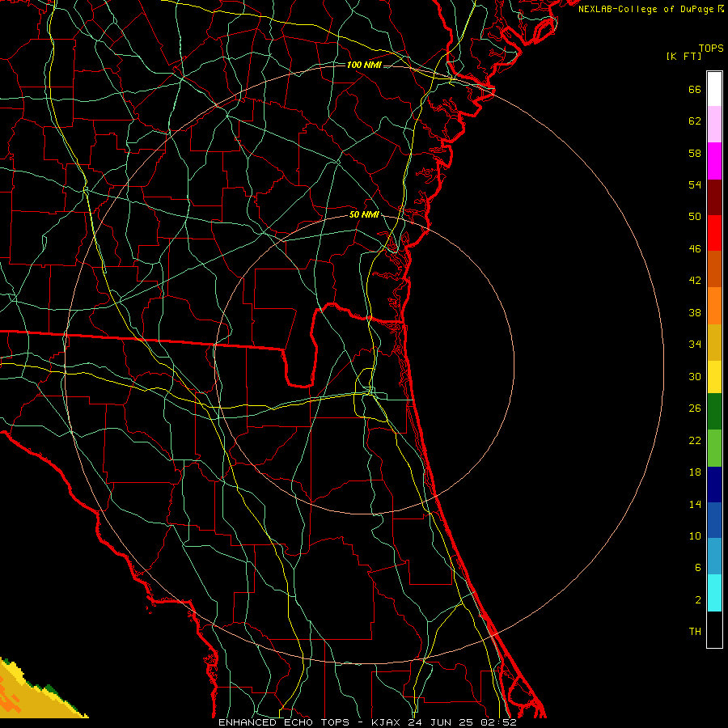The width and height of the screenshot is (728, 728).
Task: Click the light blue 6 legend swatch
Action: (x=714, y=557)
